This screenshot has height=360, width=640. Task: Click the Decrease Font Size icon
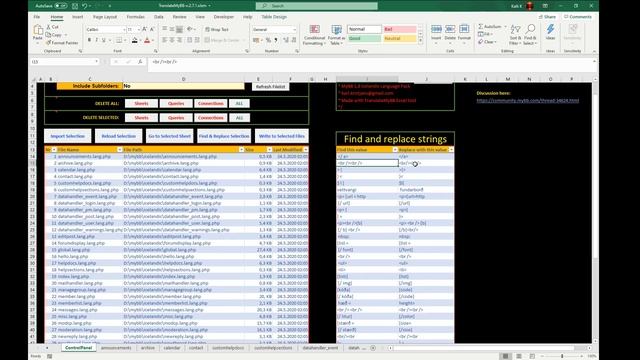click(152, 29)
